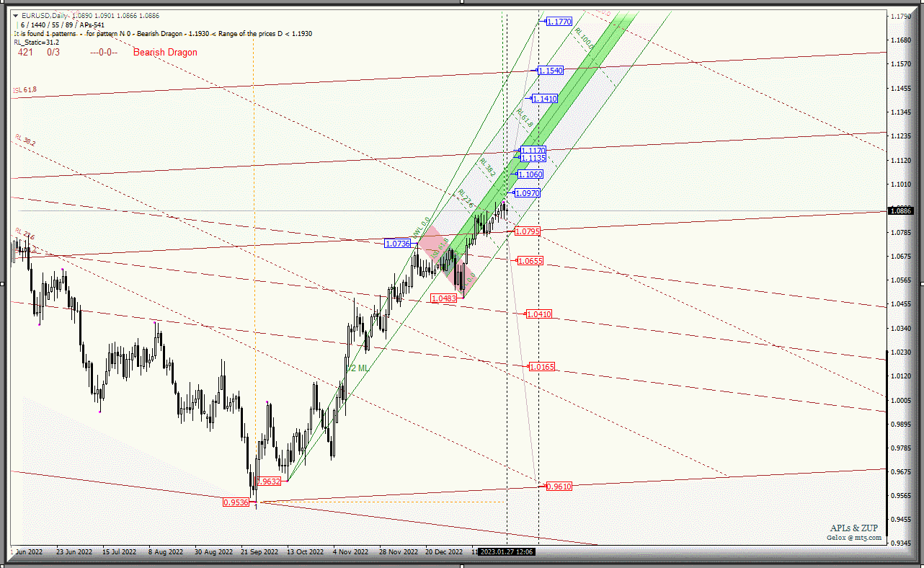Viewport: 924px width, 568px height.
Task: Click the red 0.9536 low label
Action: coord(236,502)
